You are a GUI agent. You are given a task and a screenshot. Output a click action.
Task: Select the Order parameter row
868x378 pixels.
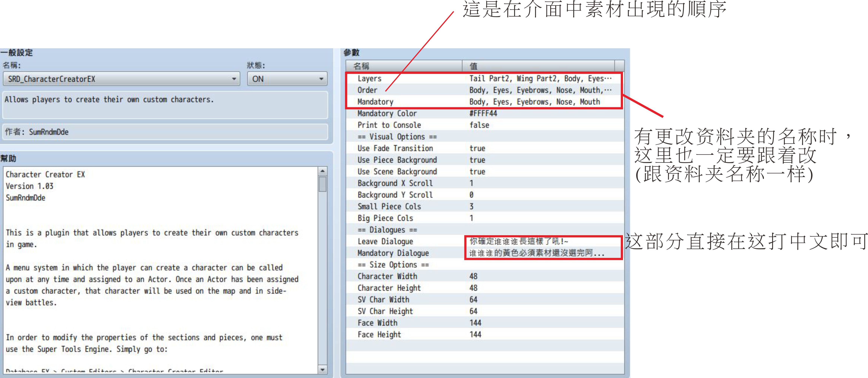tap(485, 90)
